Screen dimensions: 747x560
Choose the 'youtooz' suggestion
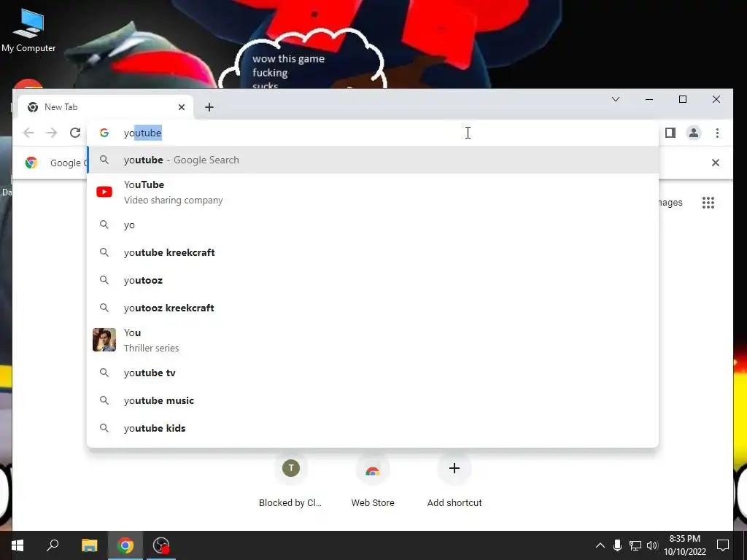coord(373,280)
